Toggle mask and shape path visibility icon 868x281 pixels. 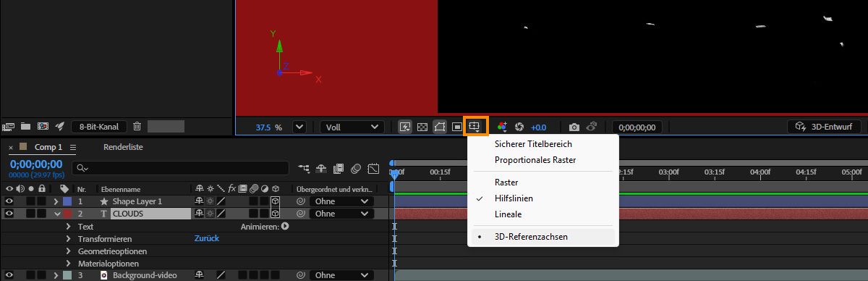440,127
